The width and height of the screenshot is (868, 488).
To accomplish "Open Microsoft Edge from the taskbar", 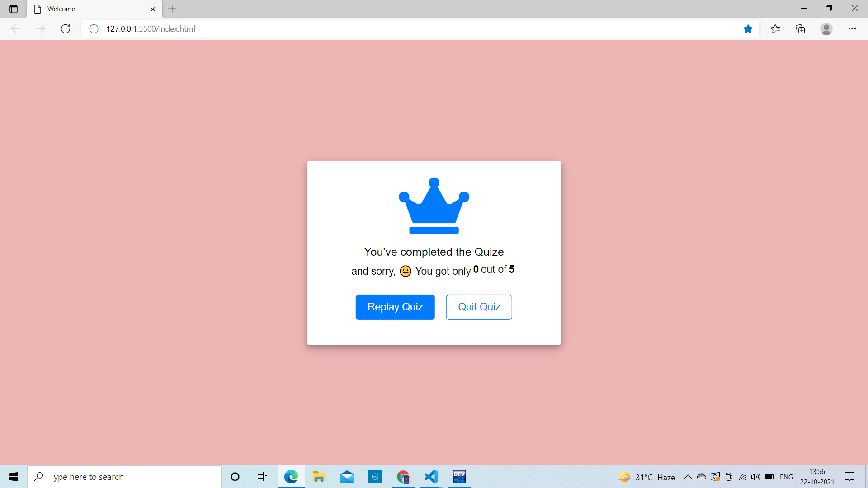I will click(x=291, y=477).
